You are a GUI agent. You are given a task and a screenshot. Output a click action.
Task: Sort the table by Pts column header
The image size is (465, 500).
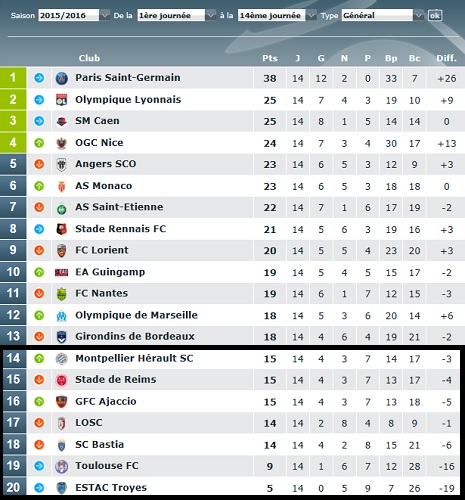270,58
